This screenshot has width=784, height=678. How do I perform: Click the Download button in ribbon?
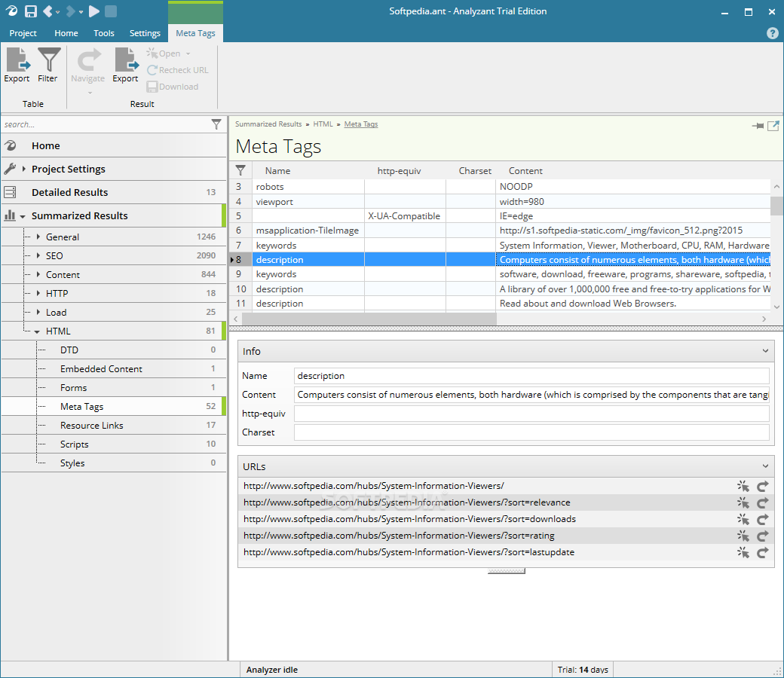point(173,87)
